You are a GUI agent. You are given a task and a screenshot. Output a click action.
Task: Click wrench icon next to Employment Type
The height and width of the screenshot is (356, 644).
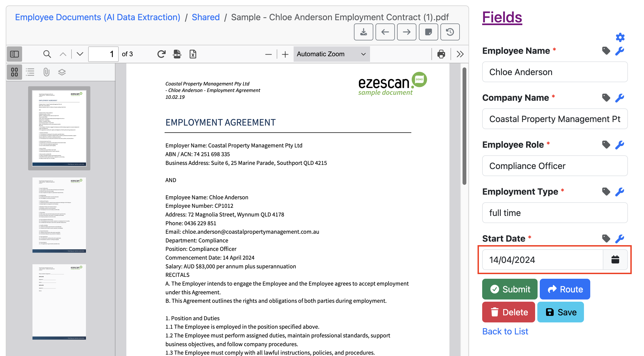[620, 192]
